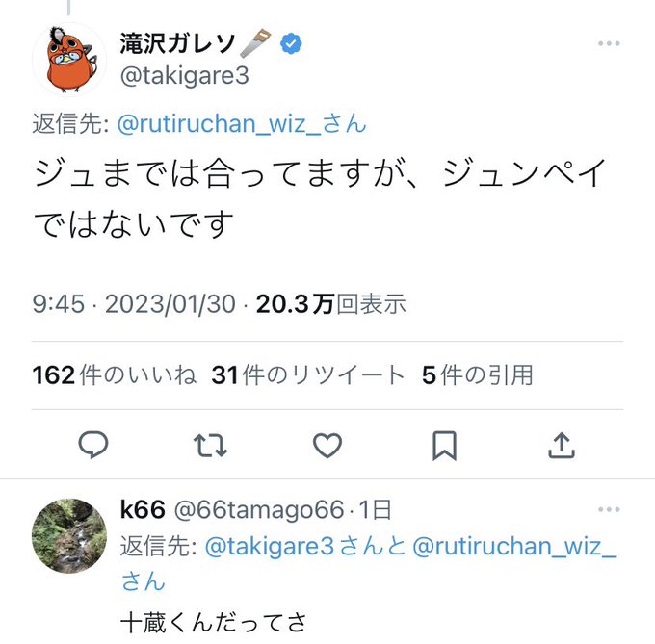655x644 pixels.
Task: Like the tweet with heart icon
Action: click(x=327, y=444)
